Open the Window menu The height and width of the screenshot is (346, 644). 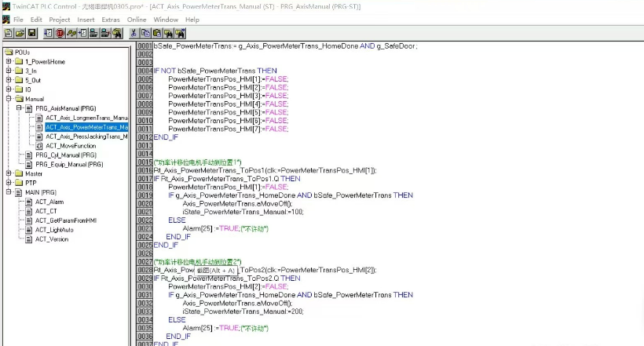(166, 20)
